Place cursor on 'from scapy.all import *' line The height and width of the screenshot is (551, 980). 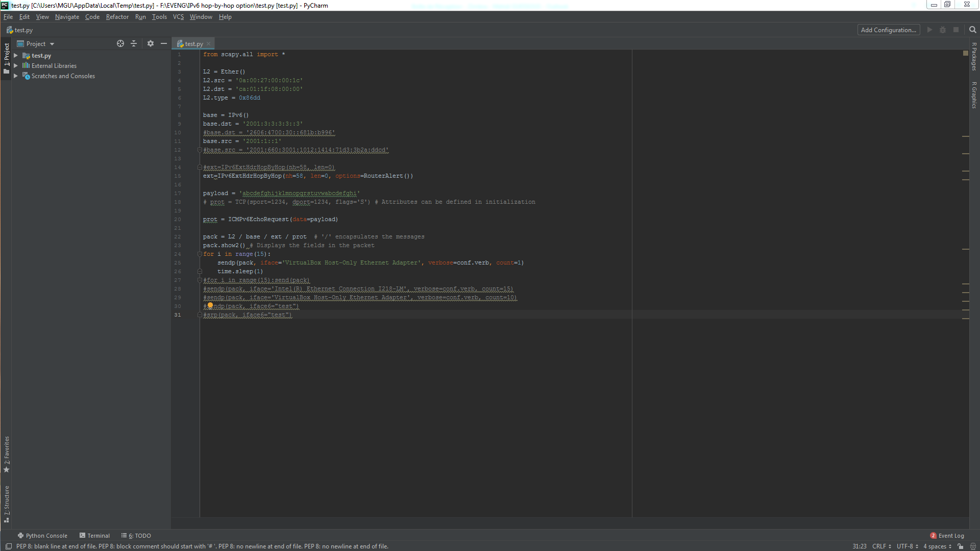244,54
